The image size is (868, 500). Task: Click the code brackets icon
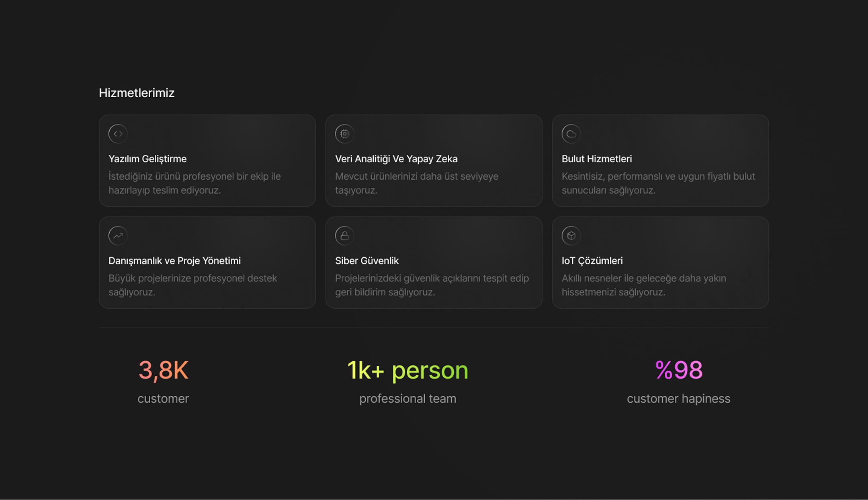point(118,134)
